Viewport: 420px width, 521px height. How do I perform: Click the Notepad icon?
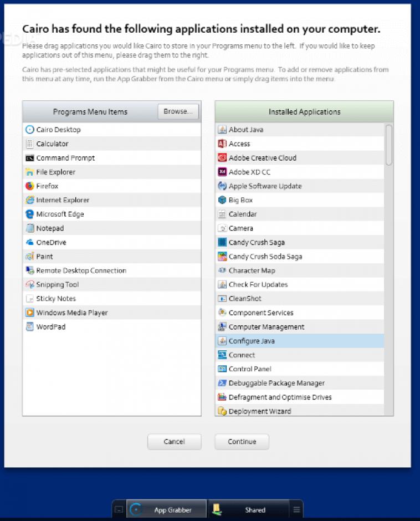tap(29, 228)
